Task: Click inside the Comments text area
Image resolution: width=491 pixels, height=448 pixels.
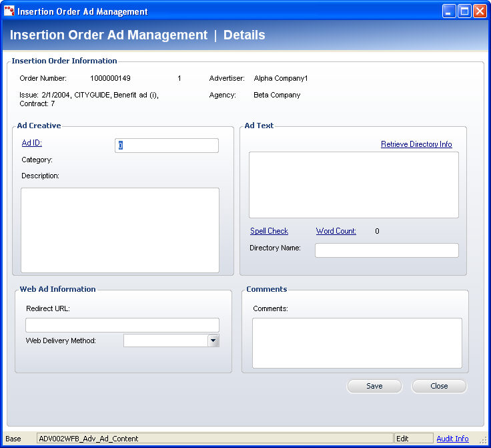Action: tap(357, 343)
